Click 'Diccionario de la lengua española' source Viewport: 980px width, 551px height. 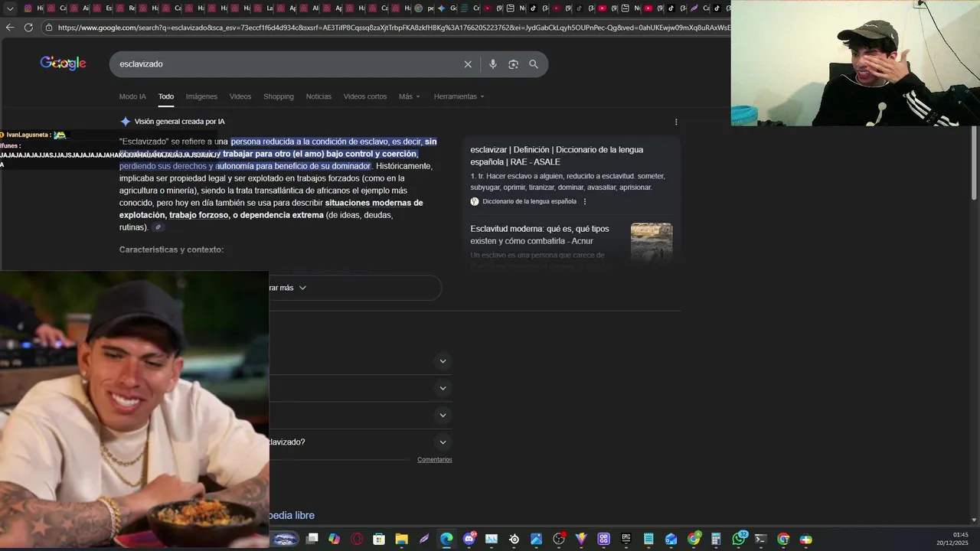point(529,202)
